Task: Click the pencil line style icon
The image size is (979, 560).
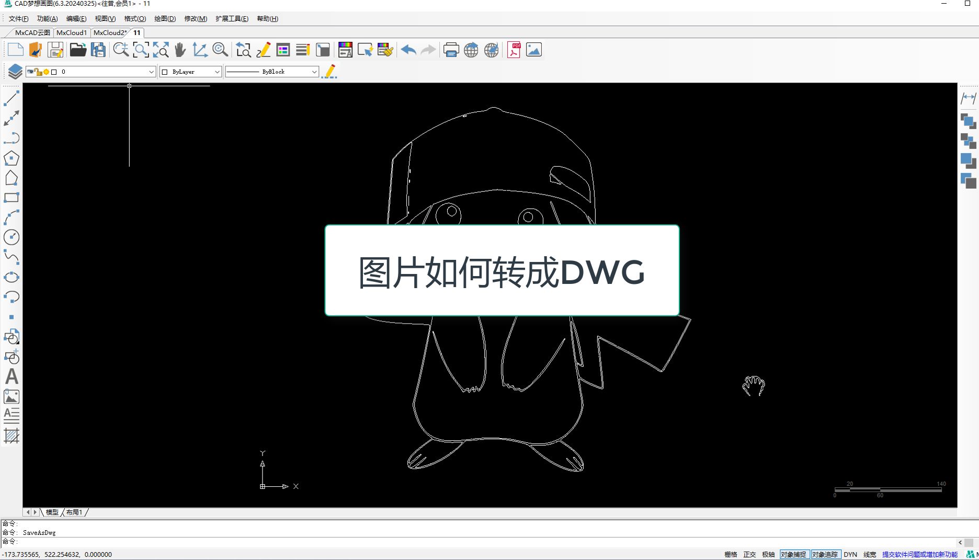Action: click(329, 72)
